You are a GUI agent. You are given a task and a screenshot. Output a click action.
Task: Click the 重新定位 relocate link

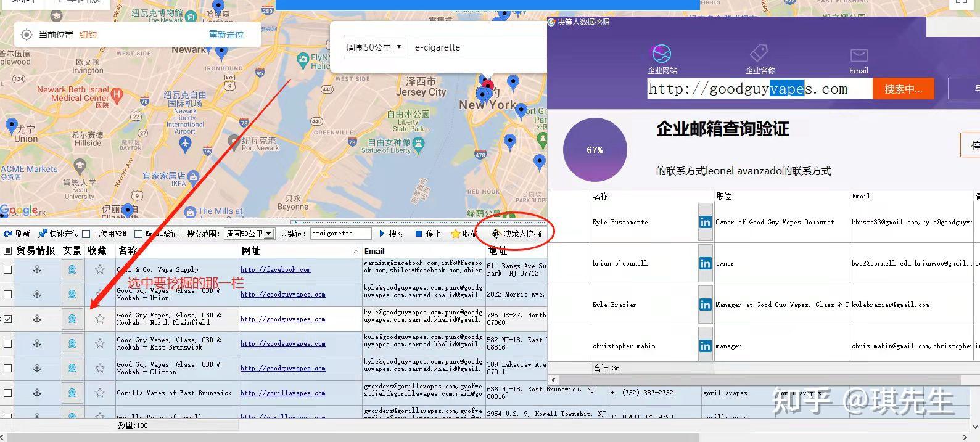[226, 35]
